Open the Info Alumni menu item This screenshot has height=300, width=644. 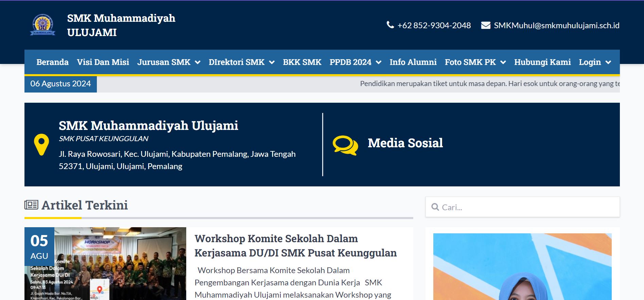(413, 62)
